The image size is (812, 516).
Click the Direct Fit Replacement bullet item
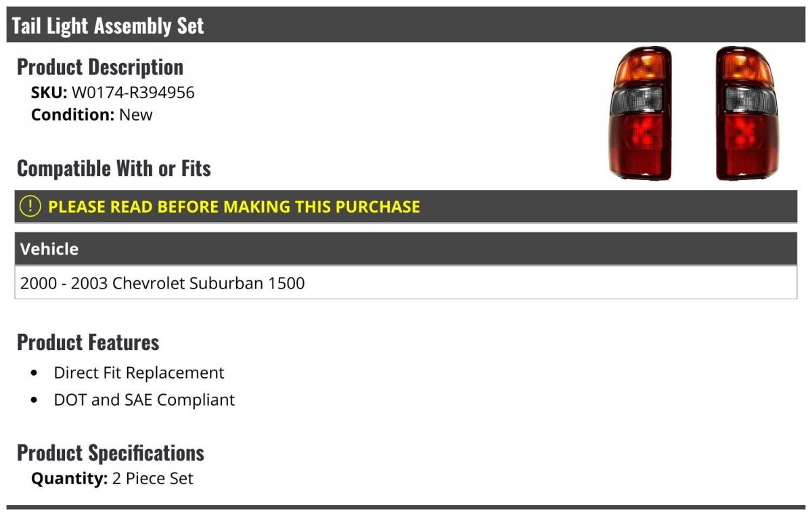point(139,373)
